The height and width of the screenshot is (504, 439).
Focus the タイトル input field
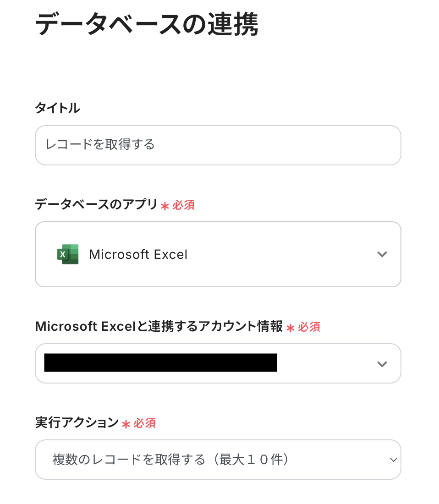click(218, 145)
